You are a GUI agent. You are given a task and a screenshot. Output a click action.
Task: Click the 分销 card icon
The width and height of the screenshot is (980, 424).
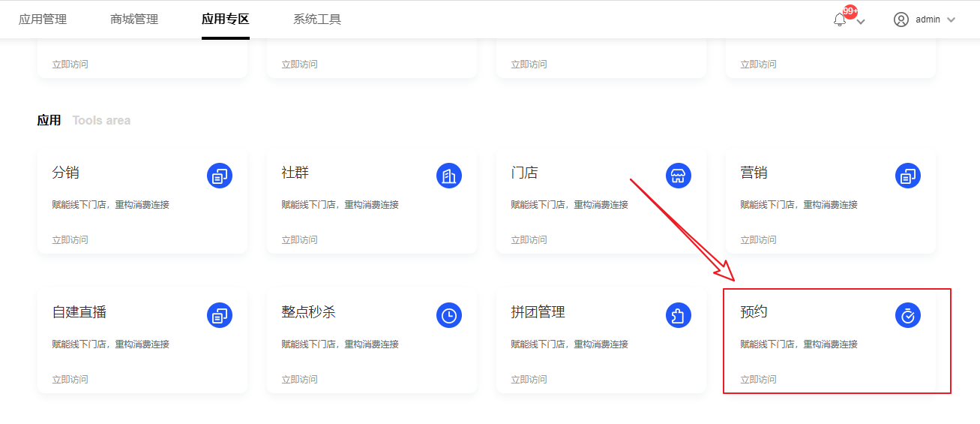click(x=220, y=176)
